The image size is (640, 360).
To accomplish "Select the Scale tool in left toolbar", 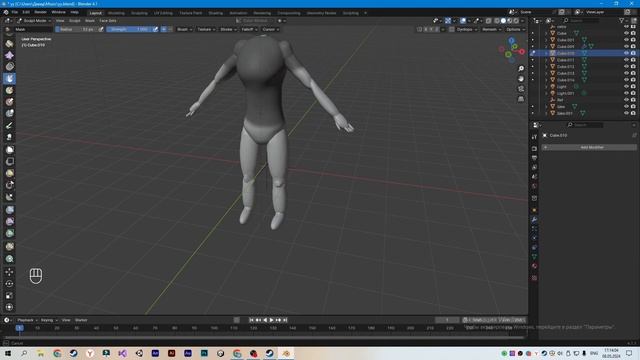I will click(x=9, y=296).
